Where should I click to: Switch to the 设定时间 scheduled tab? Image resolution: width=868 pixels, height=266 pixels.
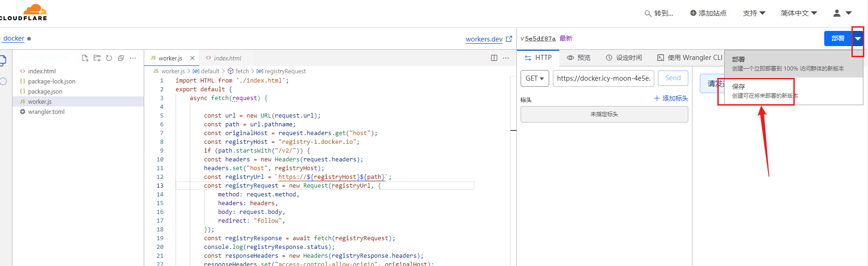[x=624, y=58]
